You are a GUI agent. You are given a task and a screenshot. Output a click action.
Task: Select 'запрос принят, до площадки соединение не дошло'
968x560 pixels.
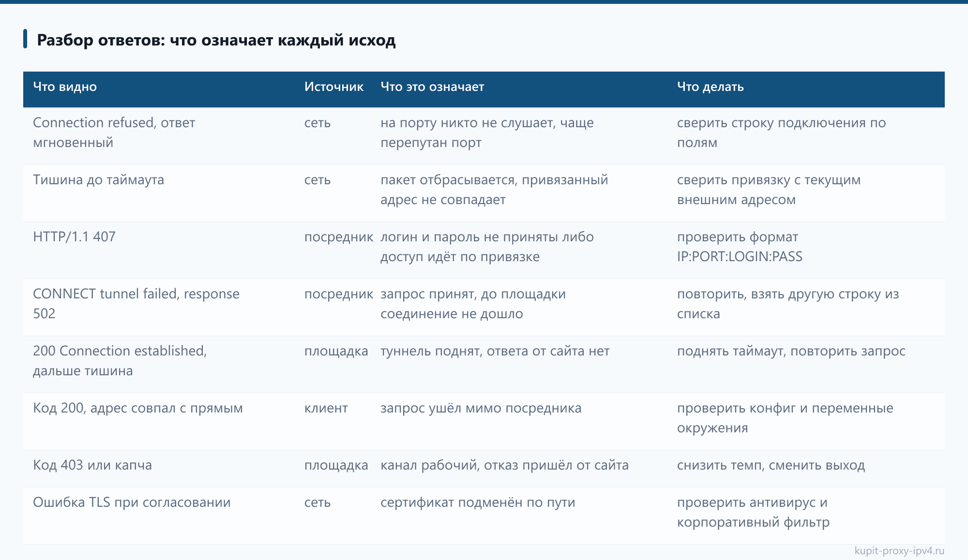473,304
